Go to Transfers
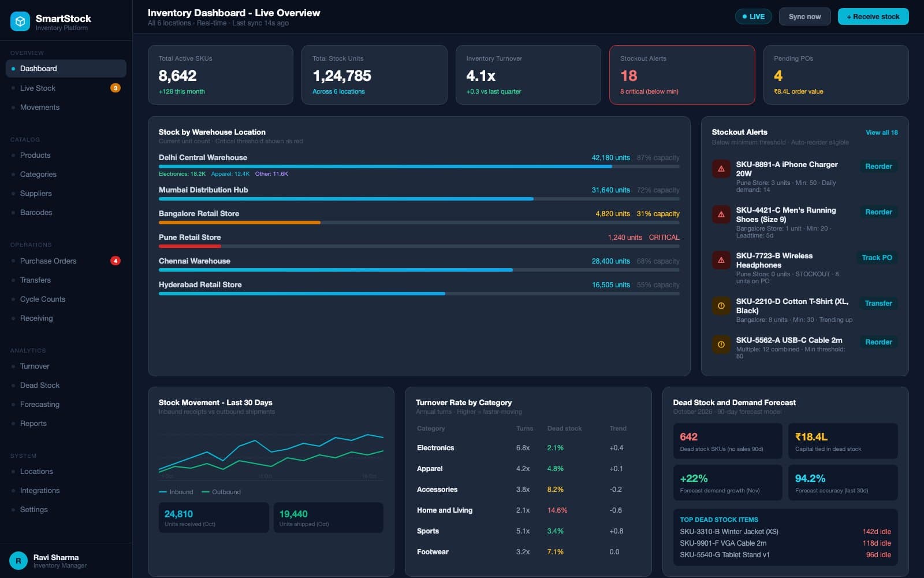The image size is (924, 578). coord(66,280)
